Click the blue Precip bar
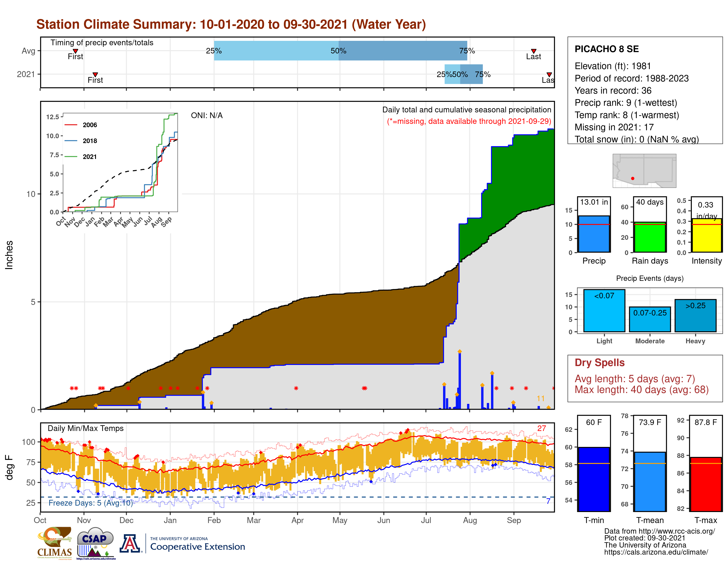The image size is (728, 563). tap(594, 234)
